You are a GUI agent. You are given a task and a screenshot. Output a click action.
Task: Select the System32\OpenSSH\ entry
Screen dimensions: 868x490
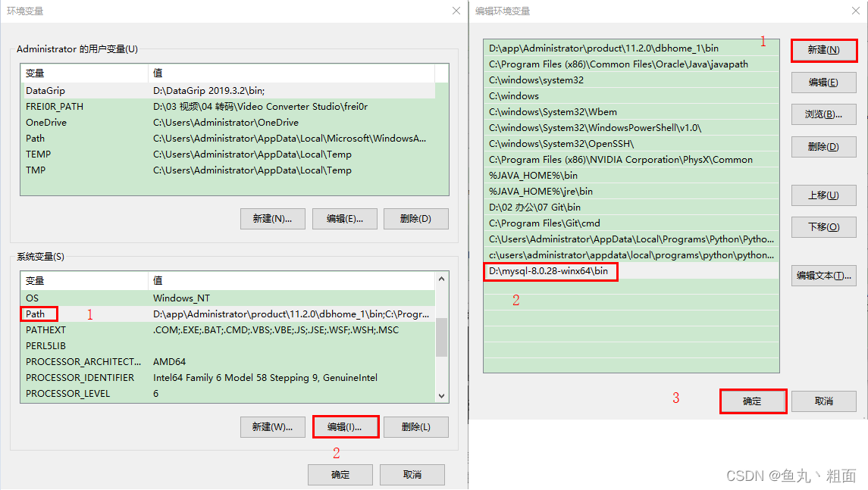click(x=631, y=144)
